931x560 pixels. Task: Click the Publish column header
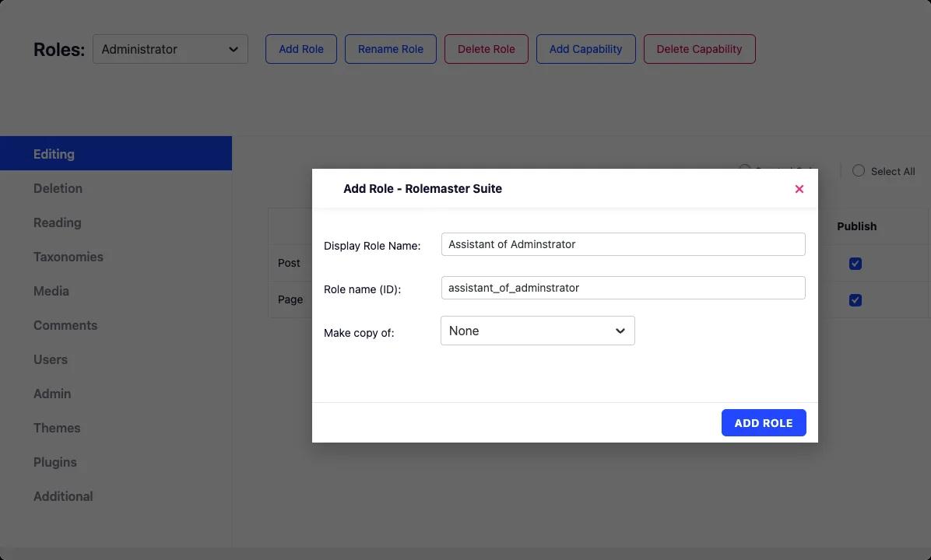857,226
